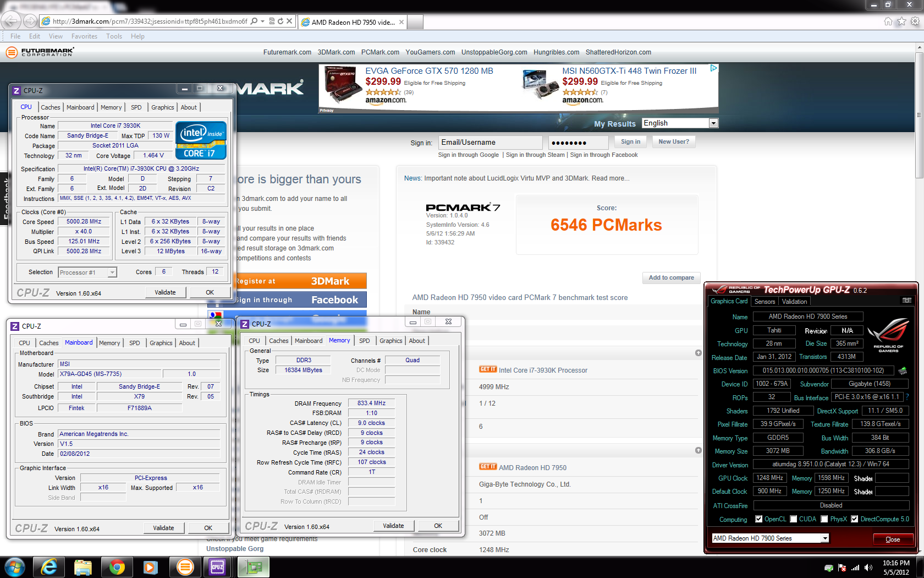
Task: Open Windows Media Player taskbar icon
Action: (150, 567)
